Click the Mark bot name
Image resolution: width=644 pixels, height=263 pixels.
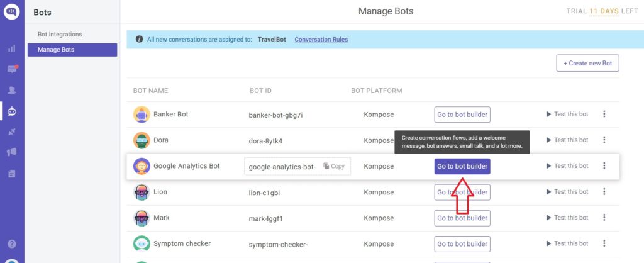(x=162, y=218)
